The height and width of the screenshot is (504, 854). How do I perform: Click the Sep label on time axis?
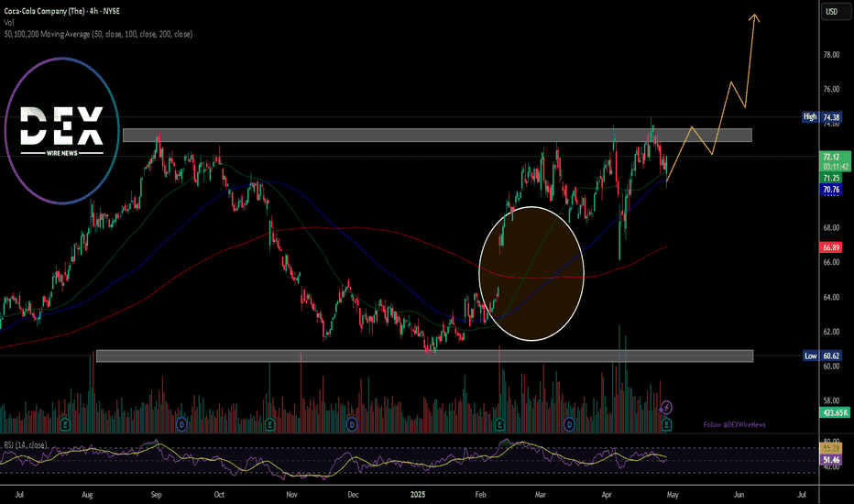click(x=157, y=495)
